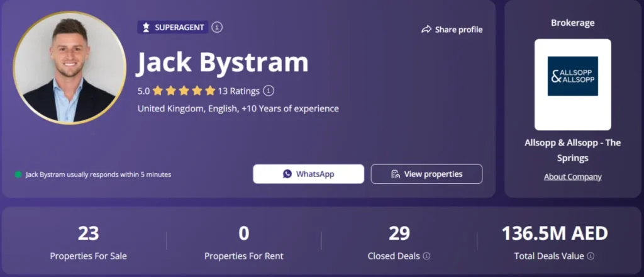This screenshot has width=644, height=277.
Task: Click the Allsopp & Allsopp brokerage logo
Action: [572, 76]
